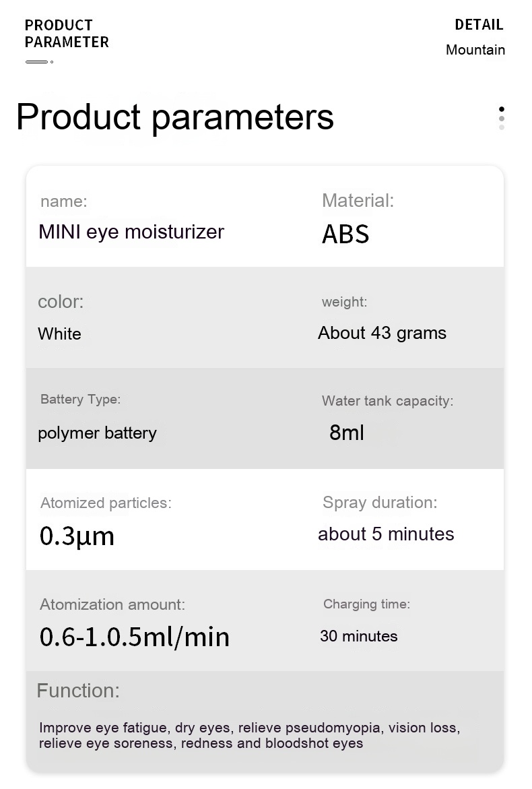Click the 'About 43 grams' weight value
The height and width of the screenshot is (789, 532).
382,333
